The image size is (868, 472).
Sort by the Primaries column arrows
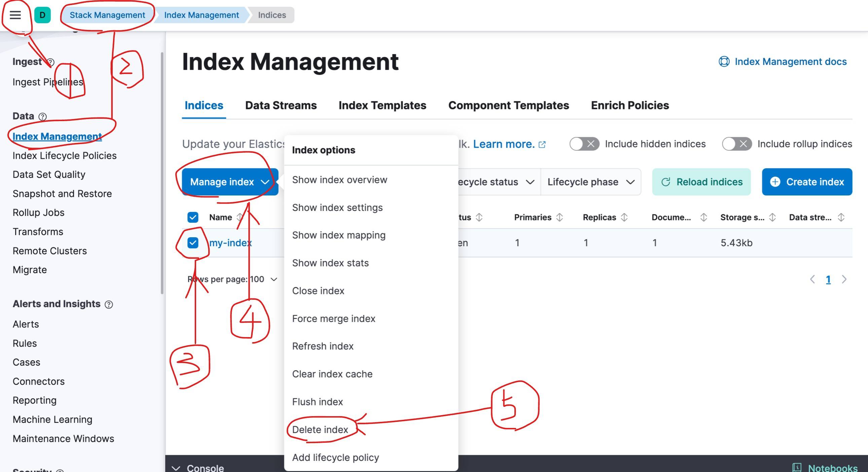[559, 217]
